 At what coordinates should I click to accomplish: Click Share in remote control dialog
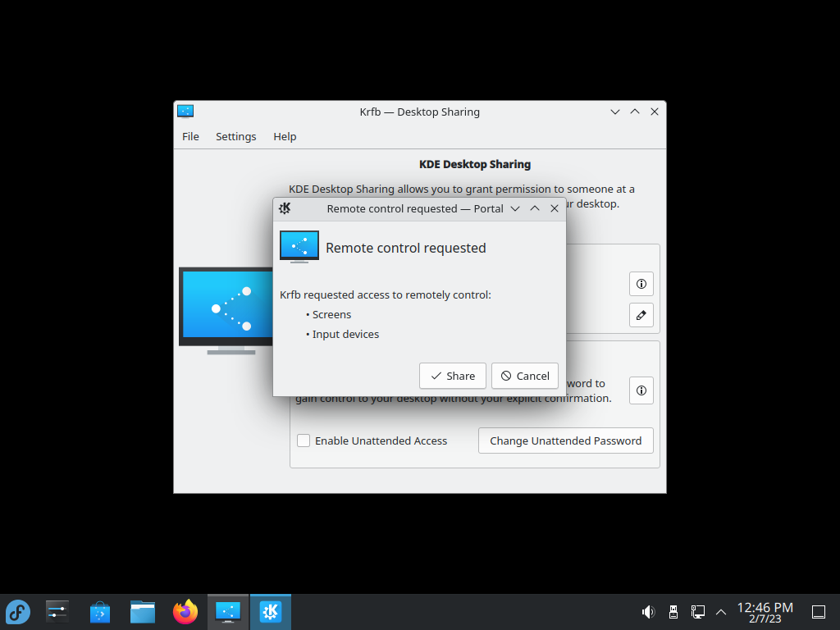pos(452,376)
